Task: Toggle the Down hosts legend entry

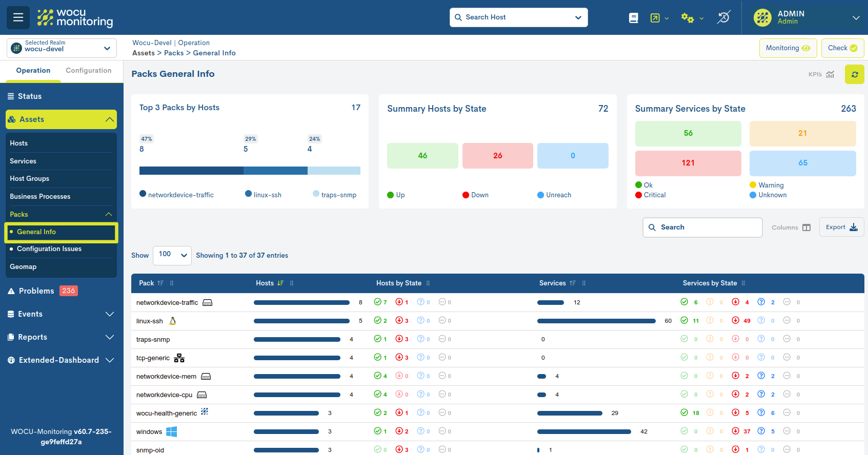Action: coord(475,195)
